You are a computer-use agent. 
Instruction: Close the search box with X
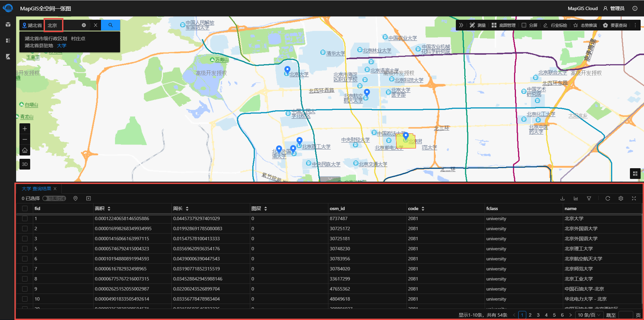click(96, 25)
